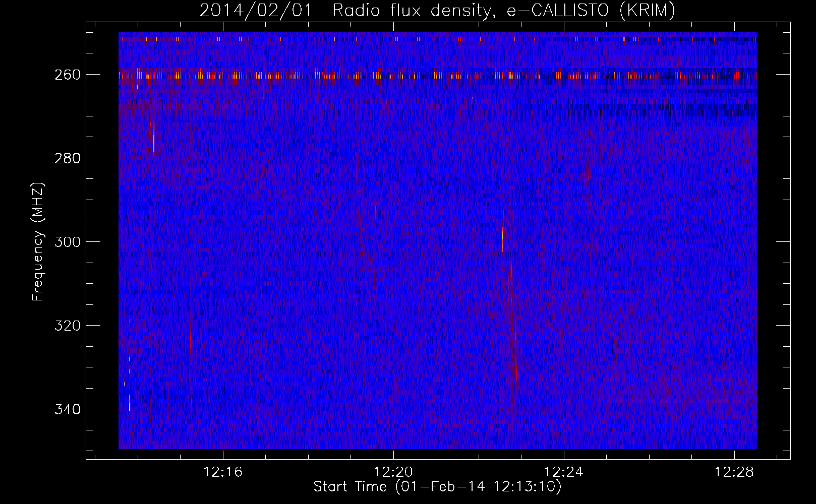Click the 12:16 time tick label
This screenshot has width=816, height=504.
[223, 472]
